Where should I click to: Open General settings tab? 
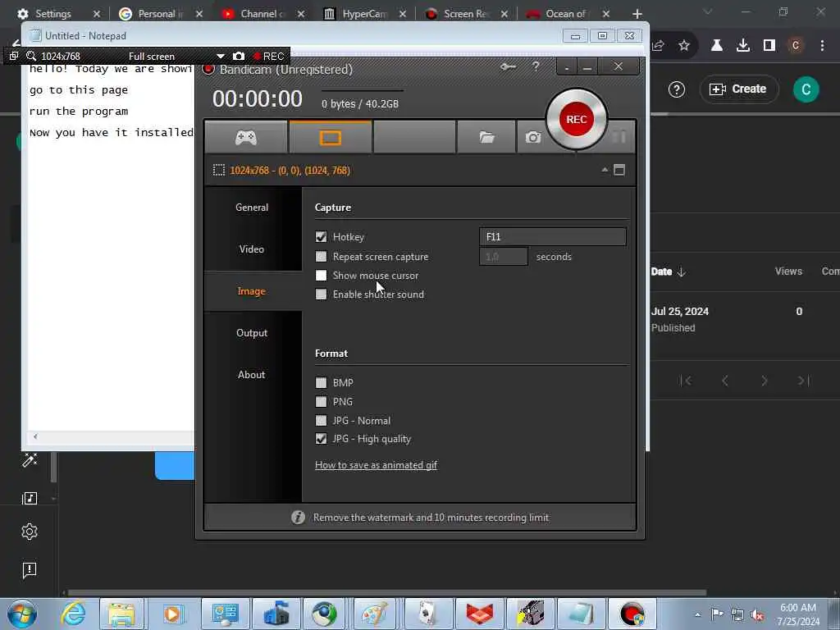[252, 208]
